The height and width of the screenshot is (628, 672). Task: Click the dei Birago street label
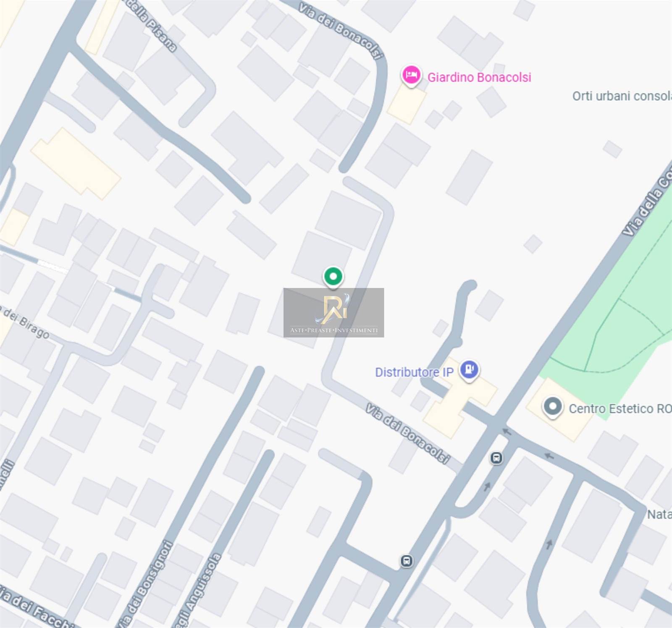(25, 322)
